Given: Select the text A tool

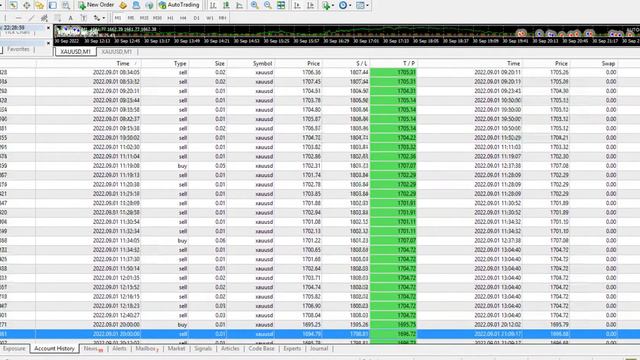Looking at the screenshot, I should click(x=71, y=18).
